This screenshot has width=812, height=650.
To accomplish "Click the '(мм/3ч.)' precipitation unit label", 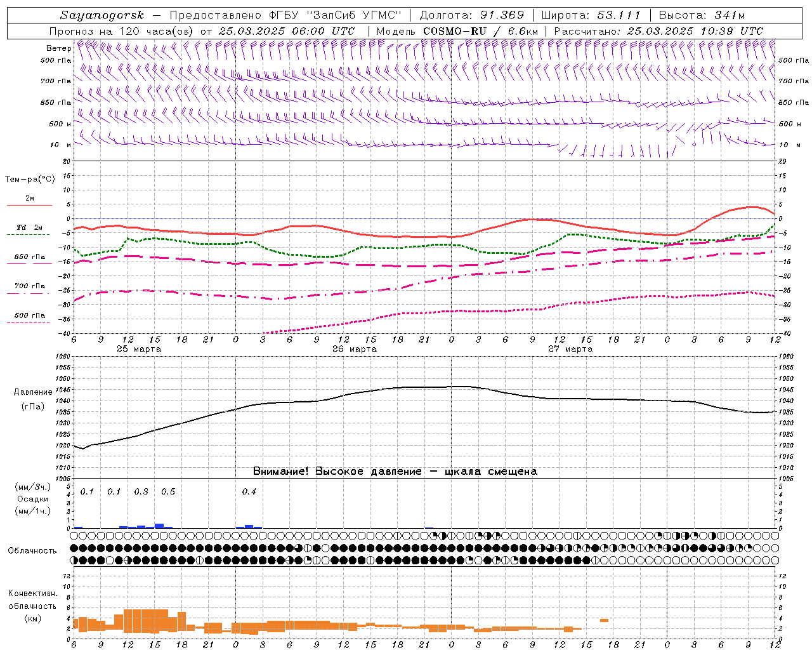I will [x=33, y=487].
